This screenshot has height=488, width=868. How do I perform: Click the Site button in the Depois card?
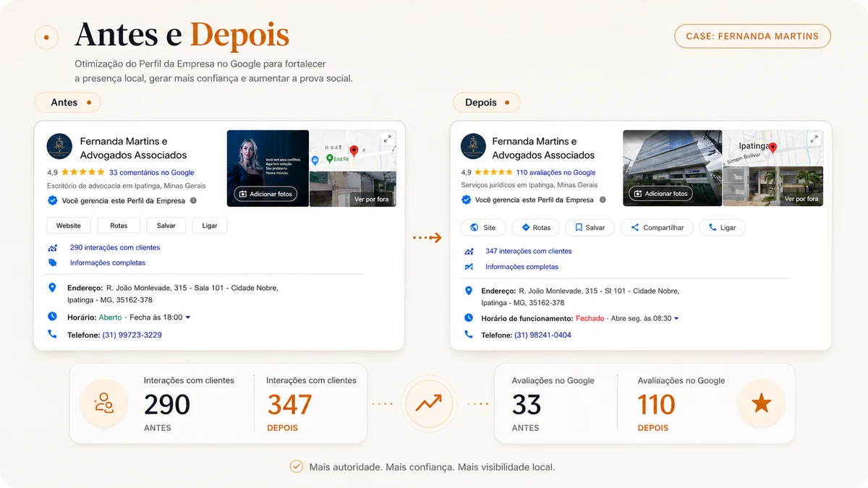coord(482,228)
